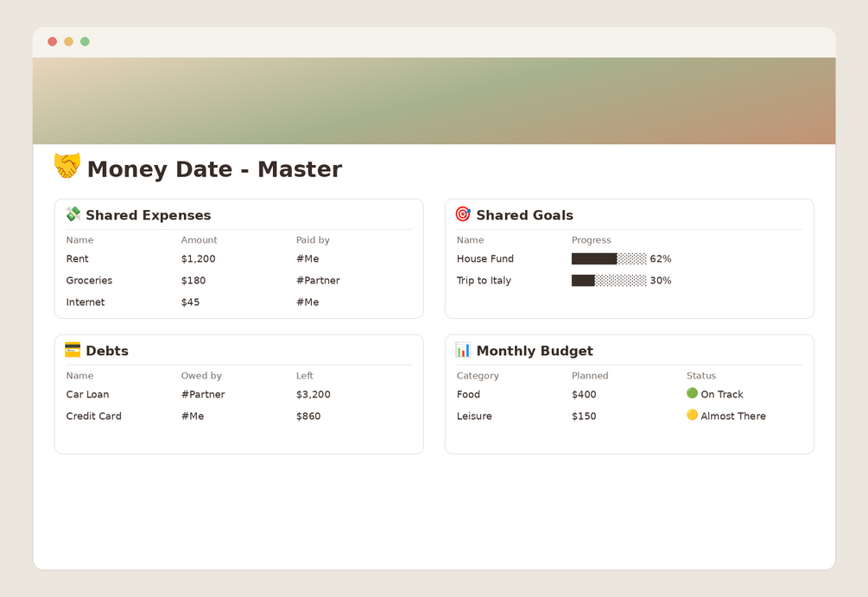Select the Trip to Italy goal
The width and height of the screenshot is (868, 597).
point(484,280)
